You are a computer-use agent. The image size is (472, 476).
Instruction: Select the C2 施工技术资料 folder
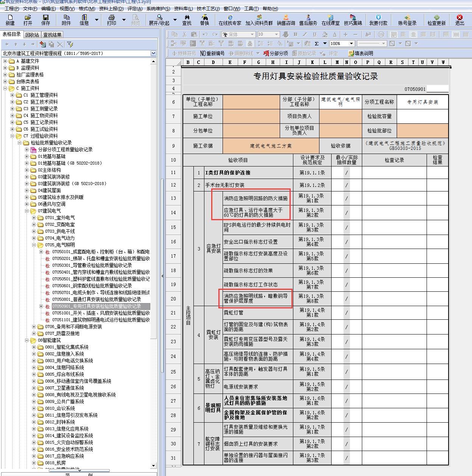pos(41,102)
